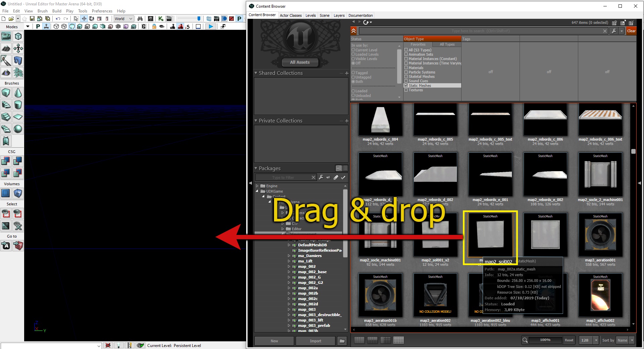Toggle Game View G icon in viewport toolbar
The width and height of the screenshot is (644, 349).
144,27
